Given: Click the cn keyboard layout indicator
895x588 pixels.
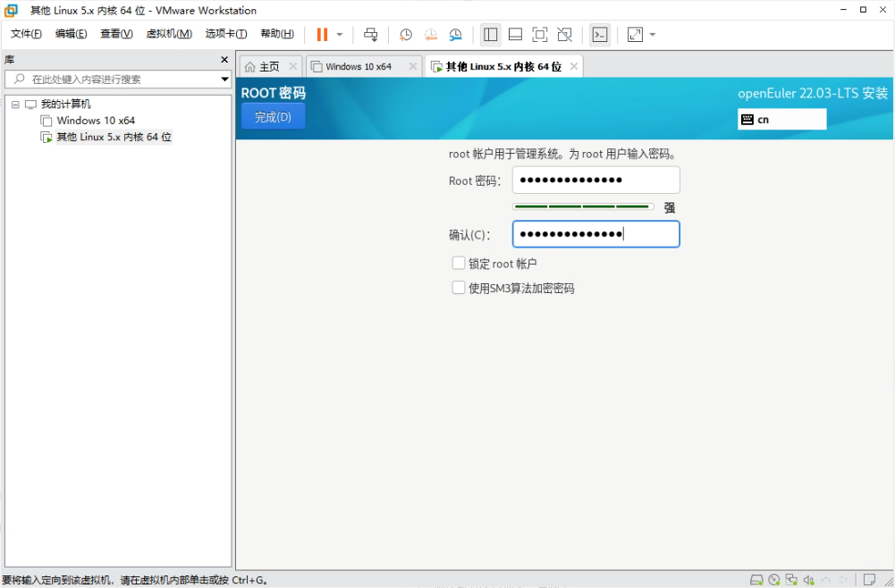Looking at the screenshot, I should click(x=782, y=119).
